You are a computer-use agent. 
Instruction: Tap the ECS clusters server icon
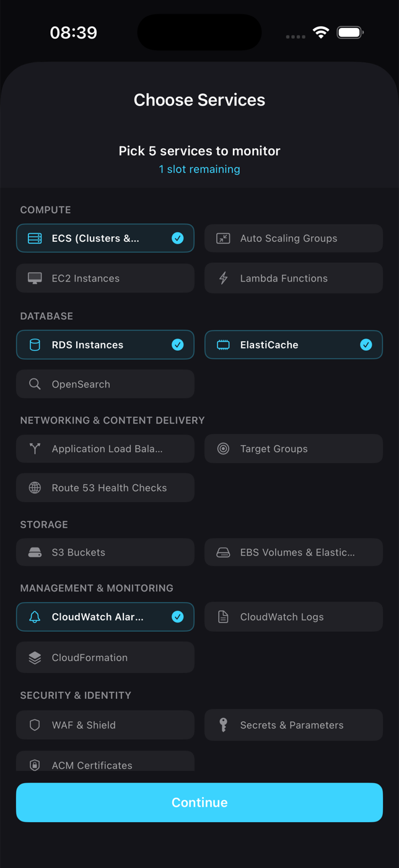(x=35, y=238)
